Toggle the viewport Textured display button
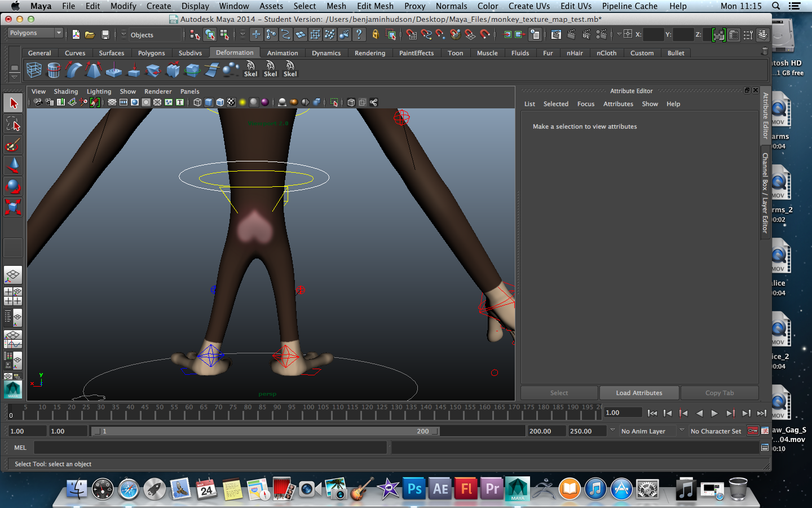Viewport: 812px width, 508px height. click(x=231, y=102)
